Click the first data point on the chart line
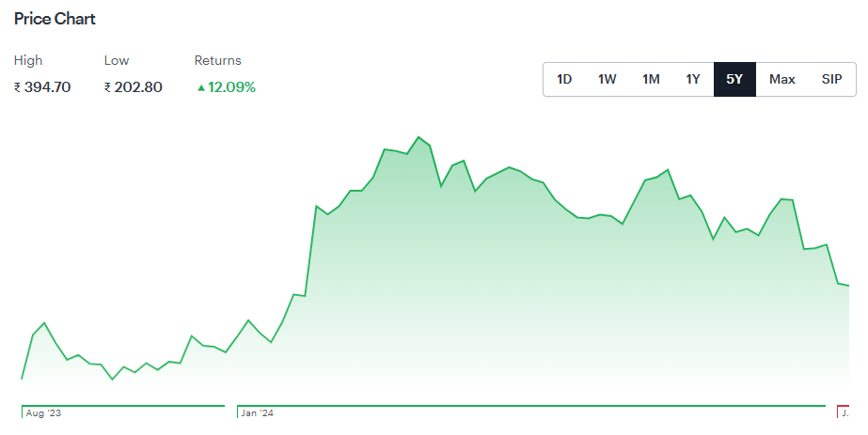 tap(22, 379)
